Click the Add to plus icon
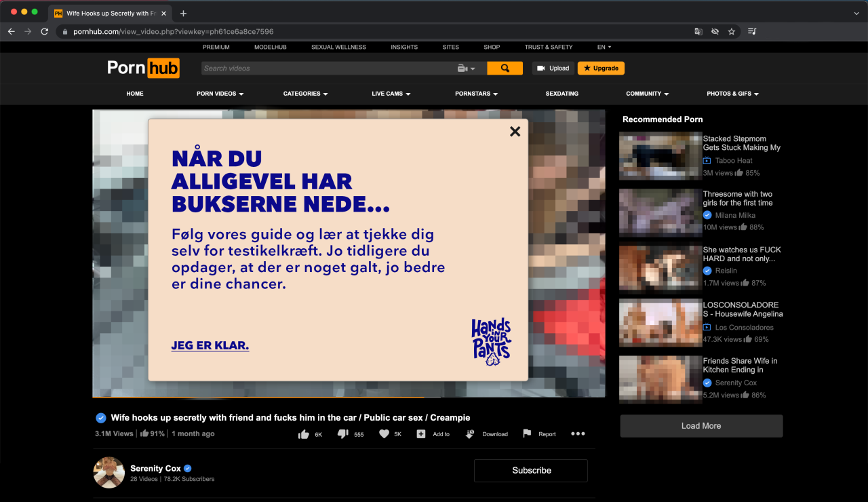Image resolution: width=868 pixels, height=502 pixels. [420, 434]
